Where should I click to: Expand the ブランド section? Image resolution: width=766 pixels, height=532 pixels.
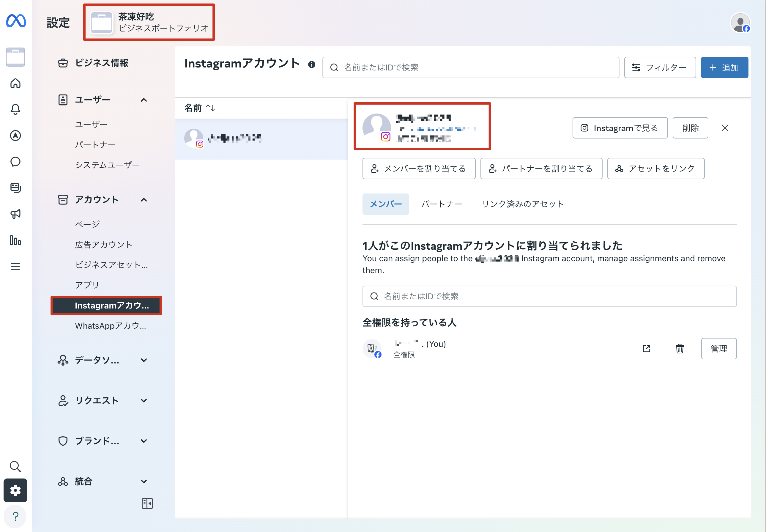(x=144, y=441)
